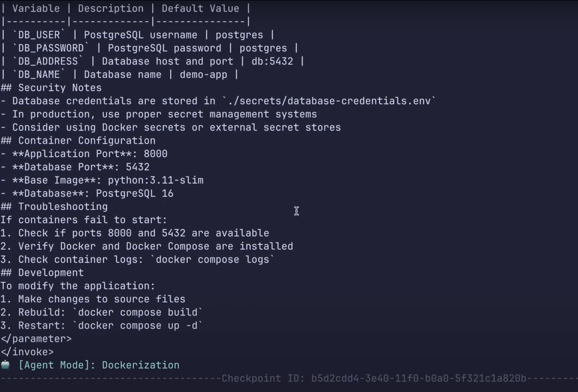
Task: Click the "## Development" heading
Action: 42,272
